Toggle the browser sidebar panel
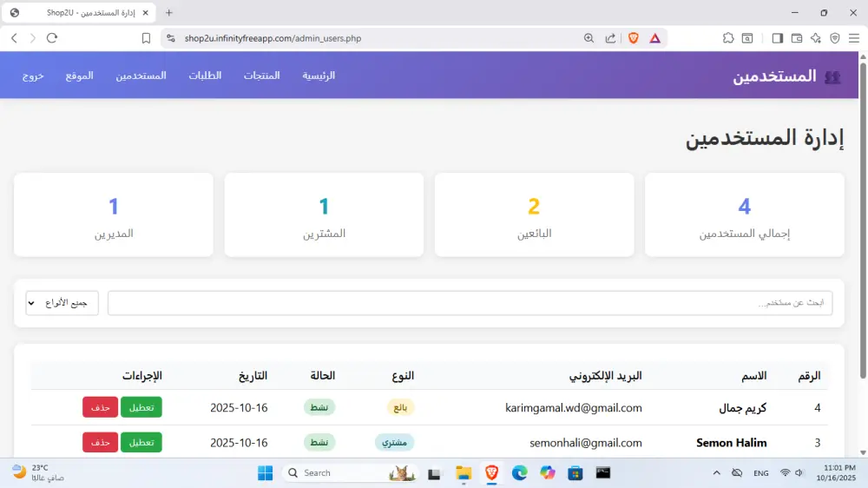Image resolution: width=868 pixels, height=488 pixels. click(x=777, y=38)
